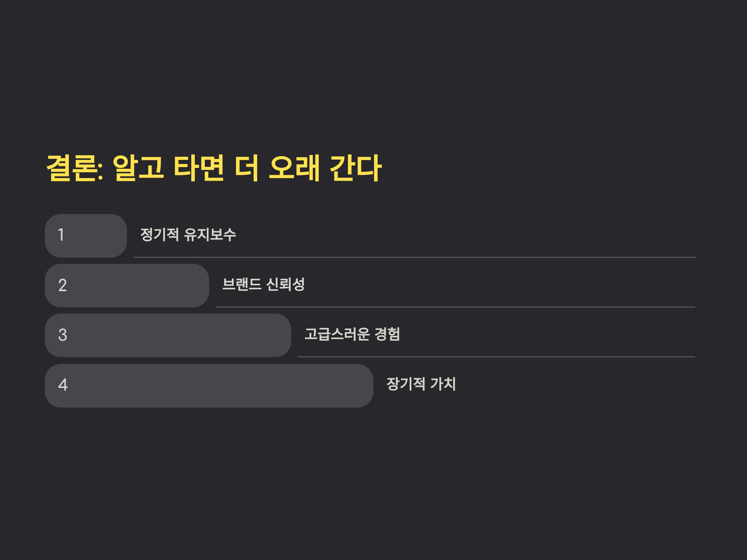Select the word 알고 in the title

click(138, 168)
